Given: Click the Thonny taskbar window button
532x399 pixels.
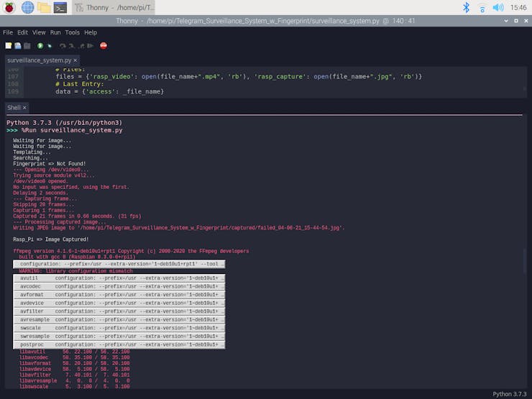Looking at the screenshot, I should [x=114, y=7].
